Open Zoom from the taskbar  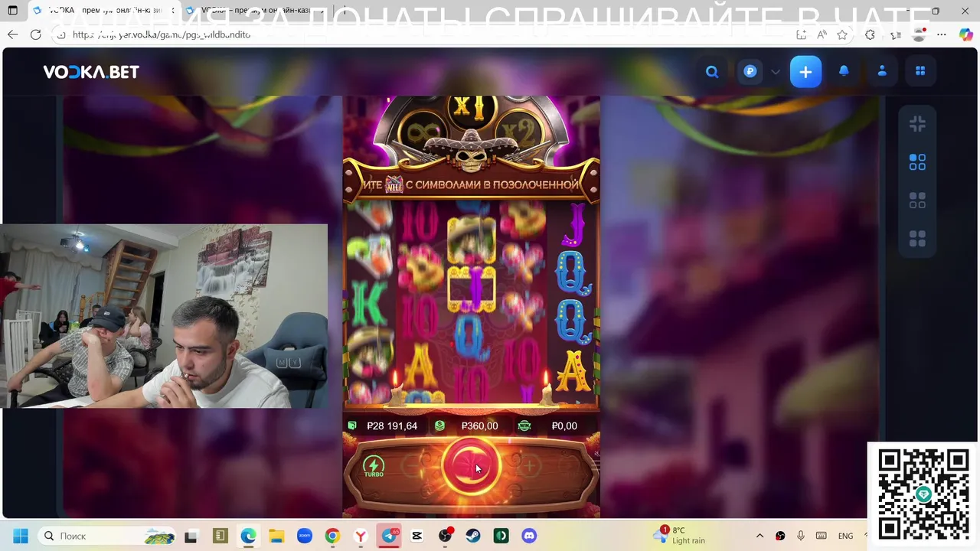pos(305,536)
